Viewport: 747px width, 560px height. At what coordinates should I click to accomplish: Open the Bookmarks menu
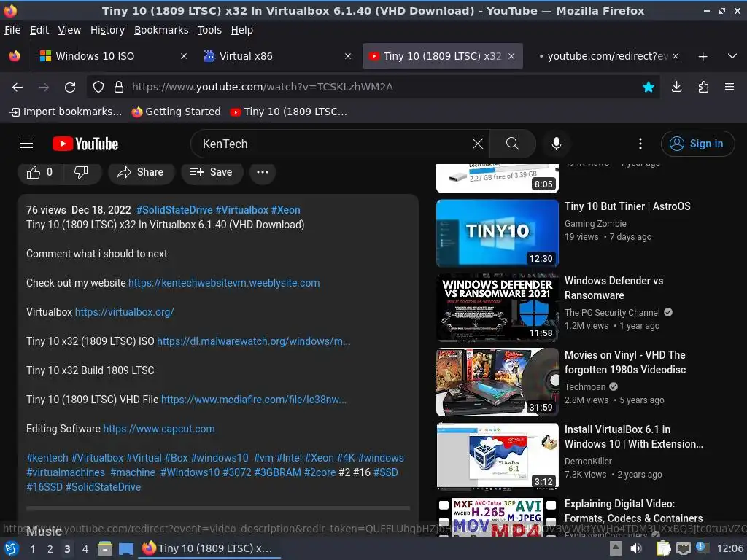[161, 30]
